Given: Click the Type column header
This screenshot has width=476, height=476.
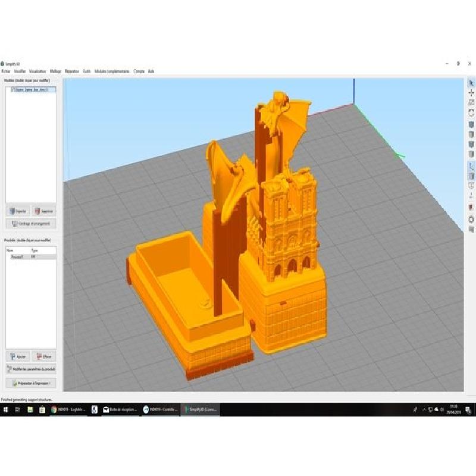Looking at the screenshot, I should 35,250.
